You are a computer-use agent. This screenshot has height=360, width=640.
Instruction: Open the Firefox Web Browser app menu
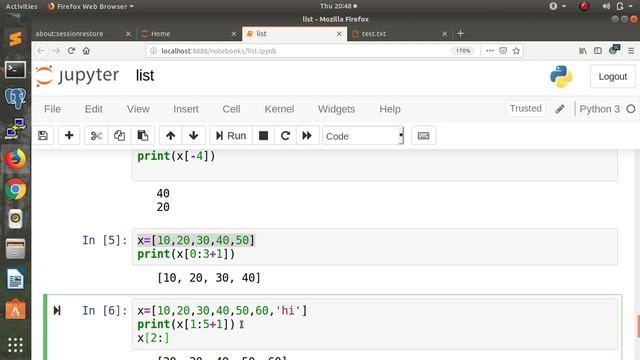coord(90,6)
